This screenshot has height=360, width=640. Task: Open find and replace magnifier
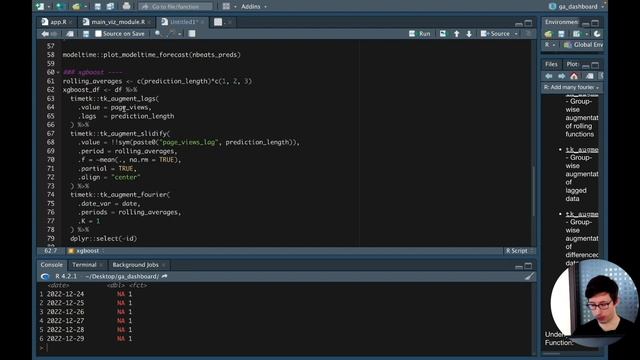pyautogui.click(x=158, y=34)
